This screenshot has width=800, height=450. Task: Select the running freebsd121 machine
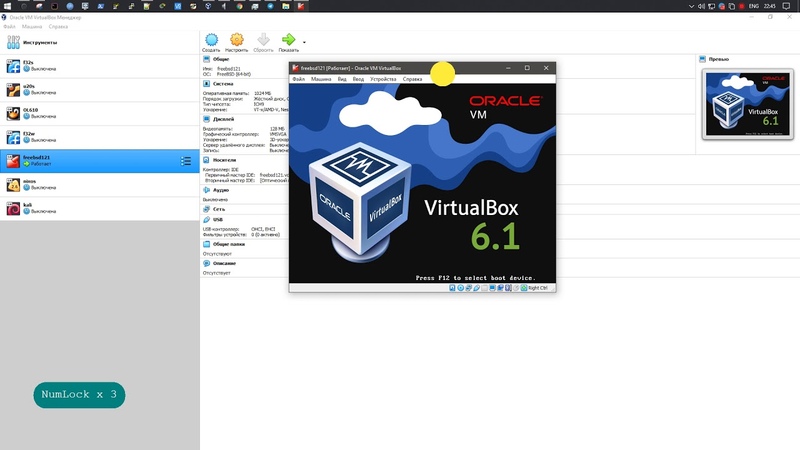[x=99, y=161]
